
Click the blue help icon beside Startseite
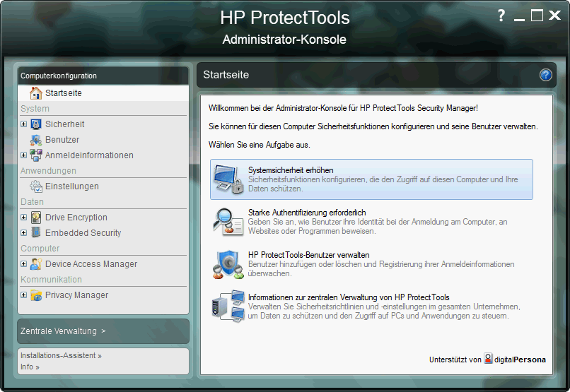click(546, 75)
